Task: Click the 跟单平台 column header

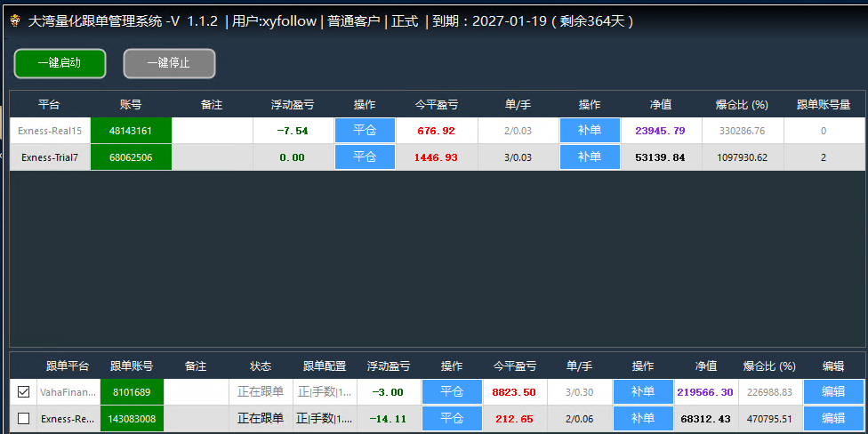Action: coord(67,366)
